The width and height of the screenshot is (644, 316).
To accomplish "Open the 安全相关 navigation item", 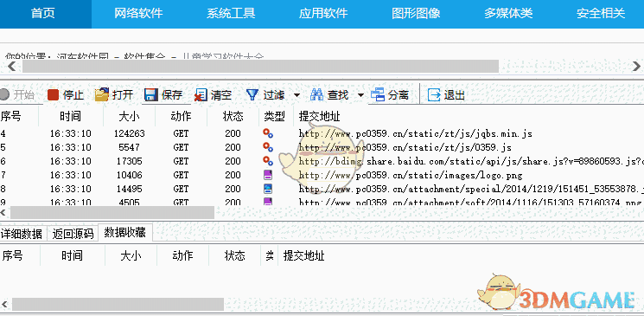I will 601,13.
